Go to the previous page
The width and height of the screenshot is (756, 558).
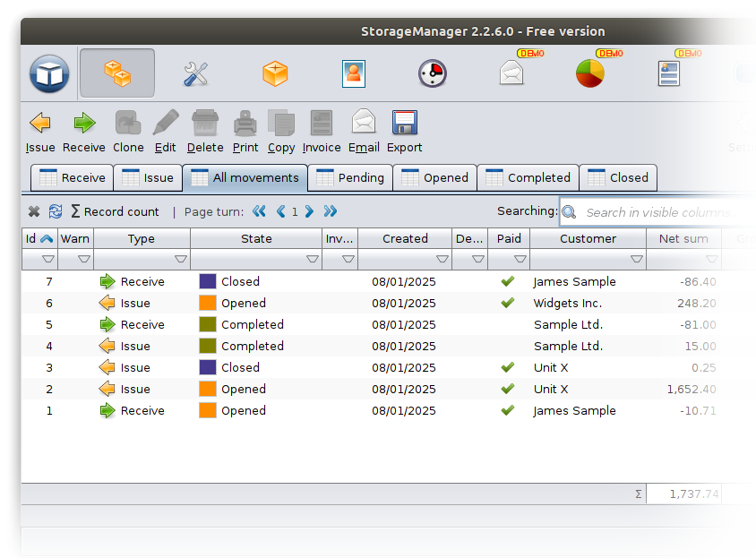(280, 211)
